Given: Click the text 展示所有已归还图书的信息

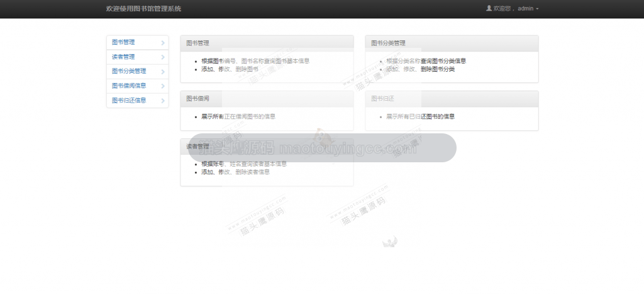Looking at the screenshot, I should click(420, 116).
